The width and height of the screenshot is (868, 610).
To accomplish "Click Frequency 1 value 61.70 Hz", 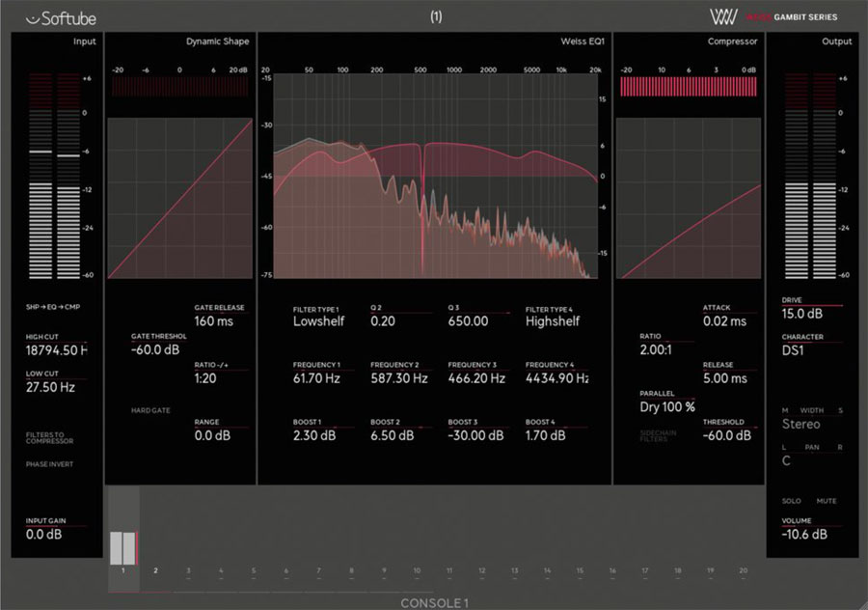I will click(316, 379).
